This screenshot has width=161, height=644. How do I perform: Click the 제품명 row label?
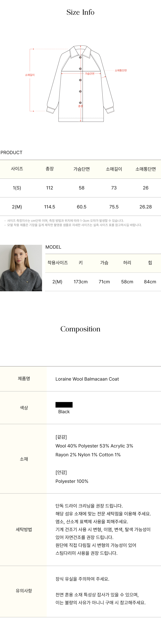pyautogui.click(x=24, y=379)
